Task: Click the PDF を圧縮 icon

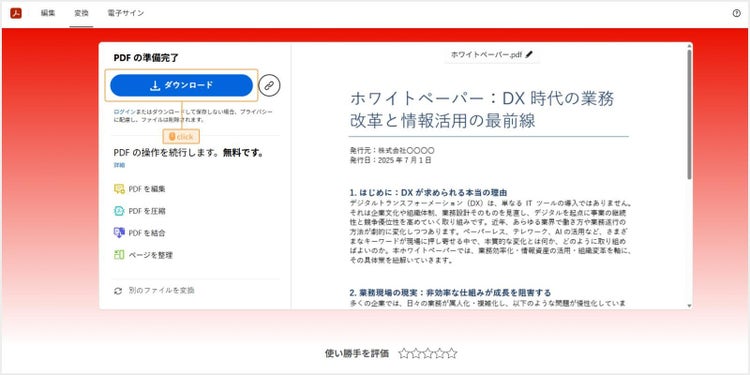Action: click(119, 211)
